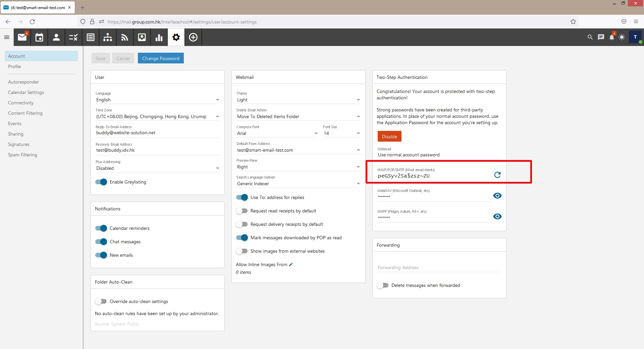Select Autoresponder in the settings sidebar
644x349 pixels.
tap(23, 82)
